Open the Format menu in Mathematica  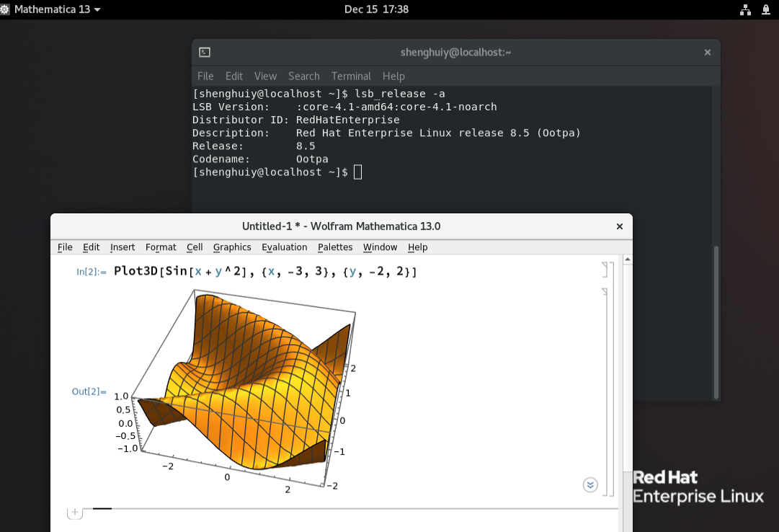click(x=161, y=247)
